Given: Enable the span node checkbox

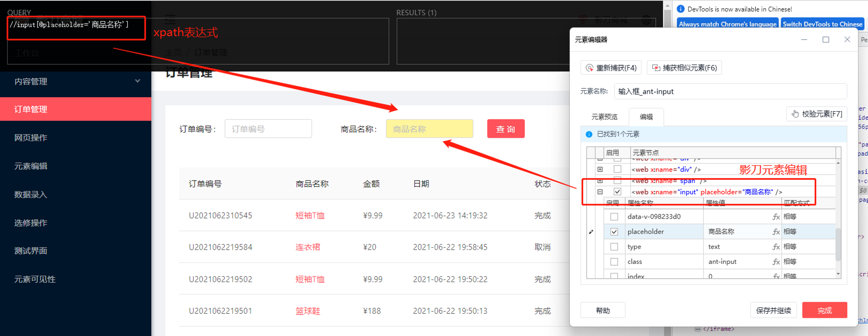Looking at the screenshot, I should 618,181.
